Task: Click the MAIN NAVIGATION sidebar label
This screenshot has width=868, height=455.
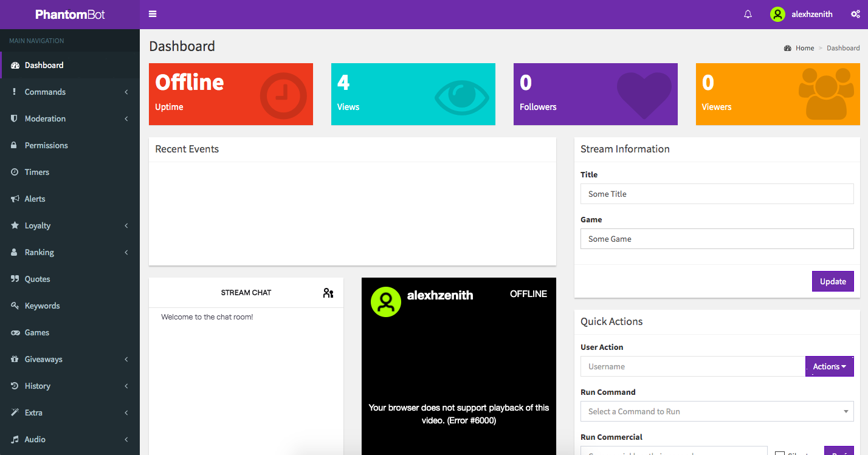Action: tap(36, 41)
